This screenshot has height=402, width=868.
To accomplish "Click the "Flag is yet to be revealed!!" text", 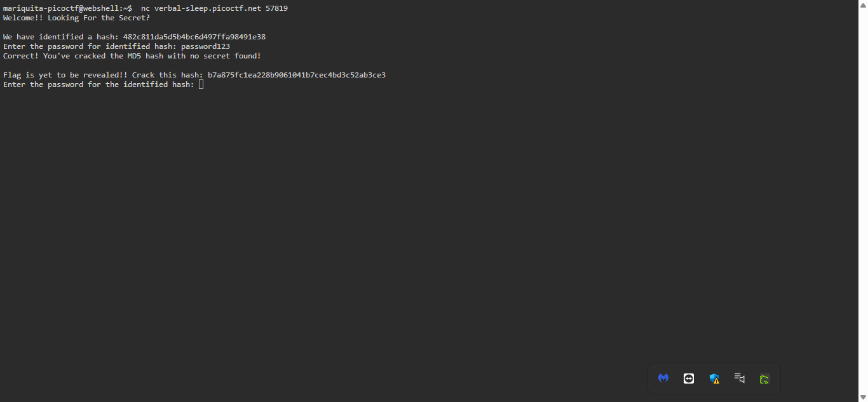I will point(65,75).
